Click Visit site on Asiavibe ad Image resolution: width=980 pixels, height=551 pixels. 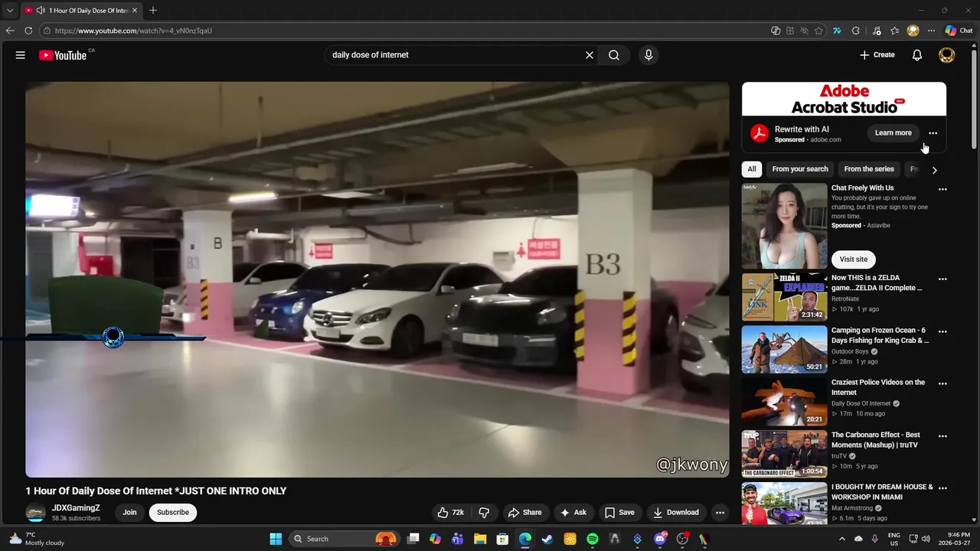[854, 259]
